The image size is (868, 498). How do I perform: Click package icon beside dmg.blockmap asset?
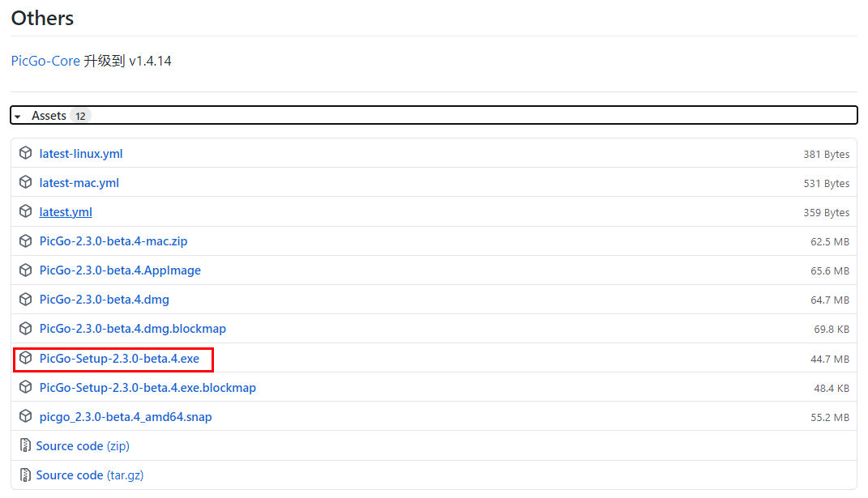[x=25, y=328]
